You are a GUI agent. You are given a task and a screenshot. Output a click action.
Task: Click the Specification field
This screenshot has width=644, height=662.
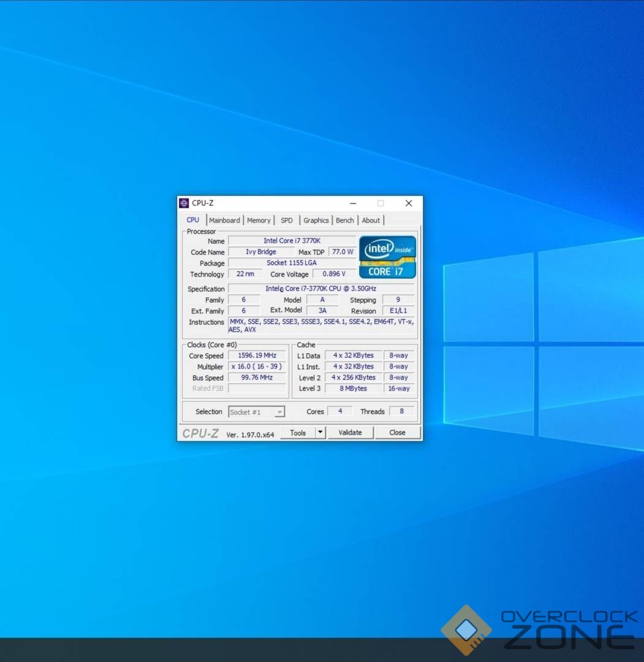(321, 288)
